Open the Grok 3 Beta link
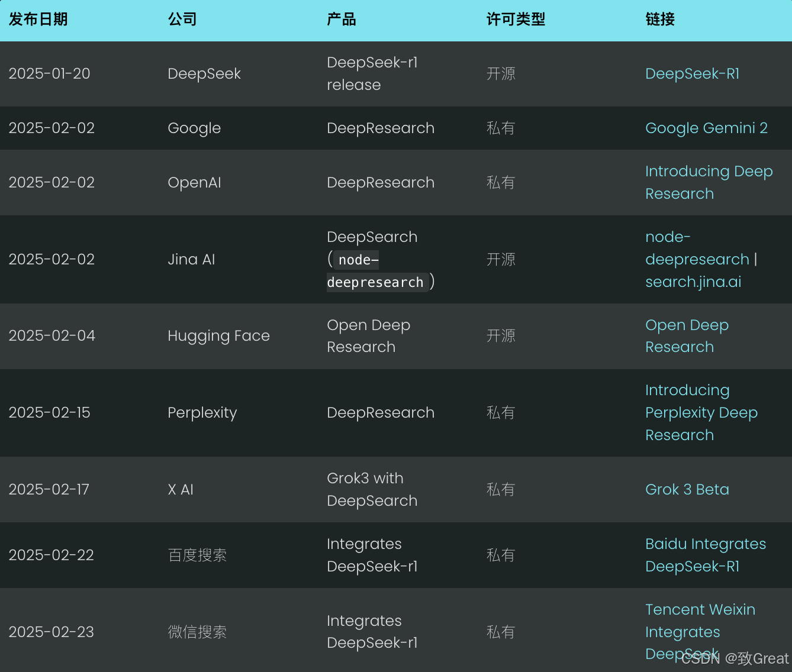Viewport: 792px width, 672px height. pyautogui.click(x=687, y=489)
